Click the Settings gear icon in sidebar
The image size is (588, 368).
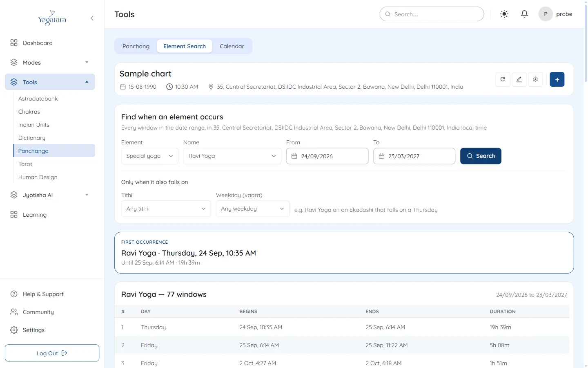coord(14,330)
